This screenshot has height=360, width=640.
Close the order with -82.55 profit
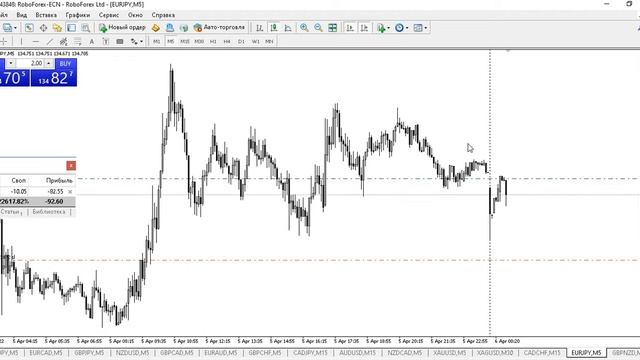point(70,191)
